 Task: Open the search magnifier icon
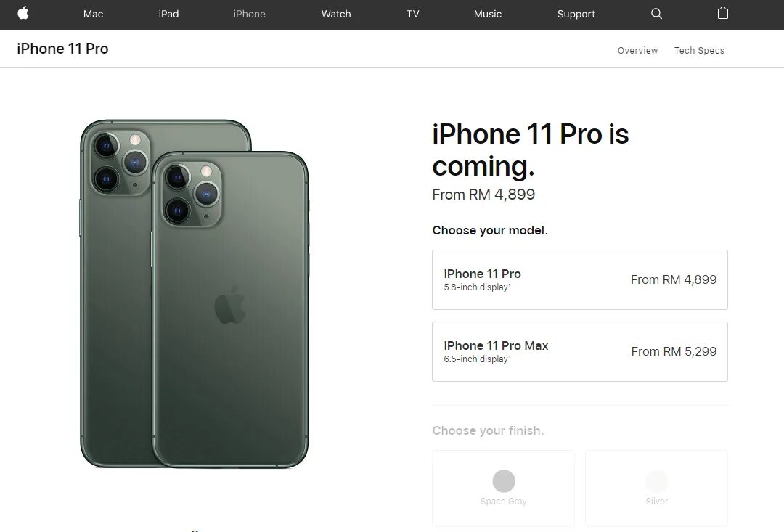pyautogui.click(x=656, y=14)
